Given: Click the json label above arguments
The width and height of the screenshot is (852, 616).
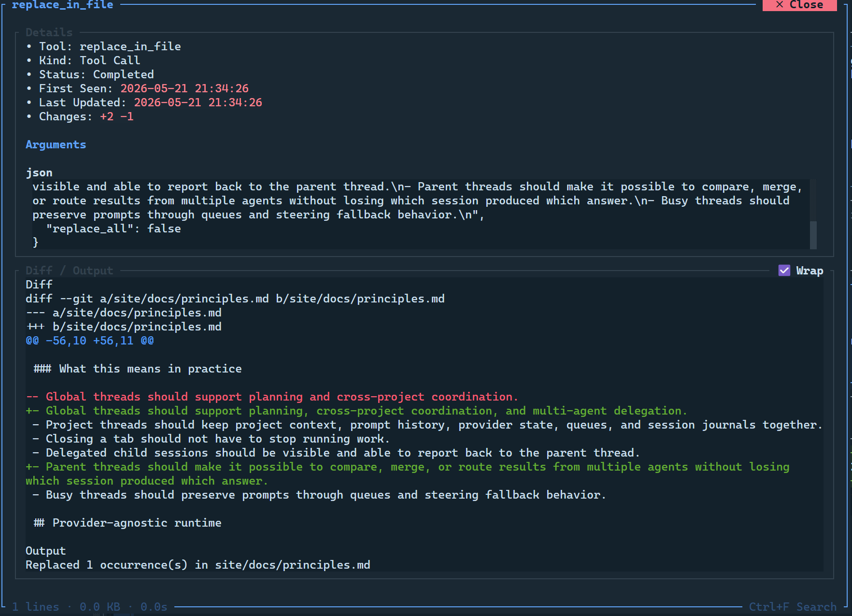Looking at the screenshot, I should 39,172.
